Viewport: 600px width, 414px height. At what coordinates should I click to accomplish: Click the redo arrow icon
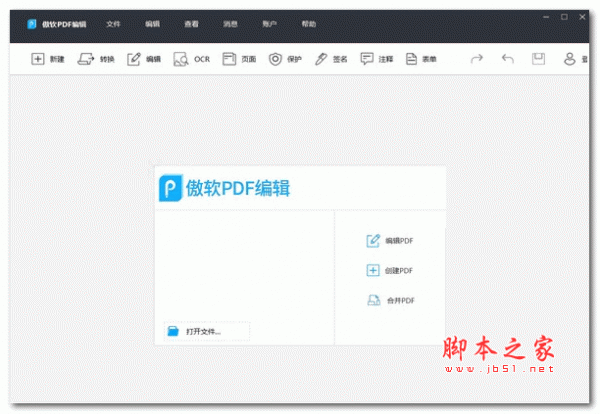coord(477,59)
